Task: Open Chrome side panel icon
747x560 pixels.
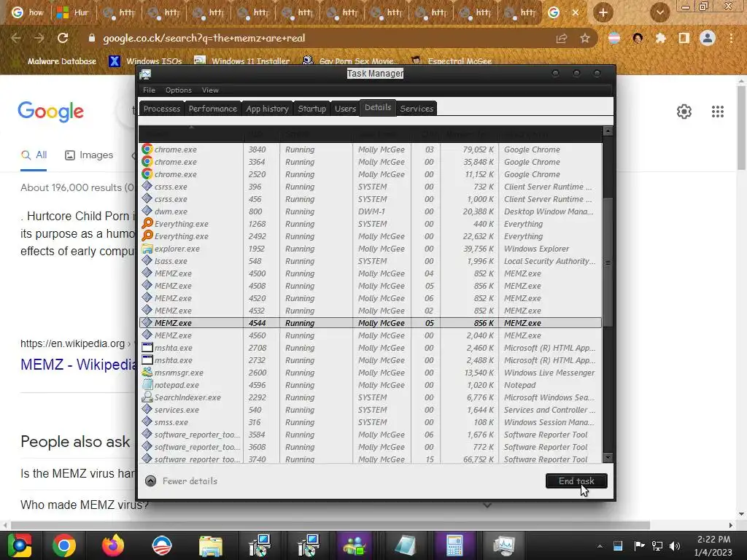Action: pos(684,38)
